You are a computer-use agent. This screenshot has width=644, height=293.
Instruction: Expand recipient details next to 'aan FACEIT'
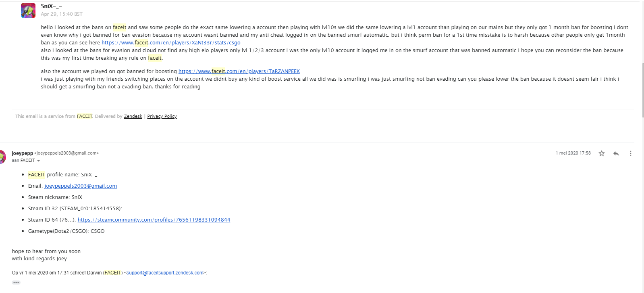[x=39, y=161]
